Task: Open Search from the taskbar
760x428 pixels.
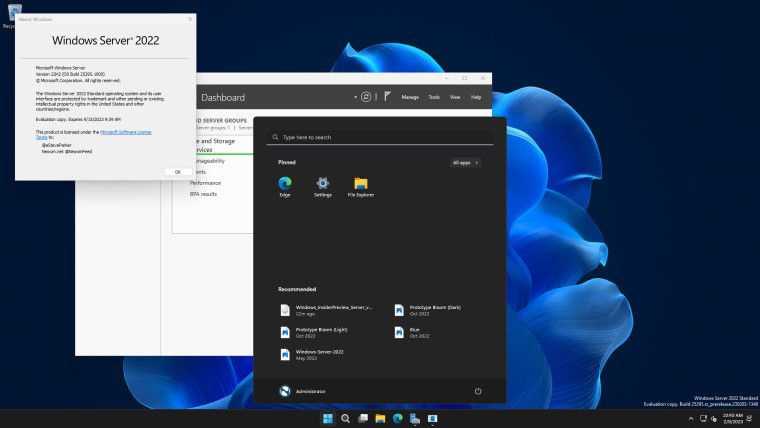Action: pyautogui.click(x=345, y=418)
